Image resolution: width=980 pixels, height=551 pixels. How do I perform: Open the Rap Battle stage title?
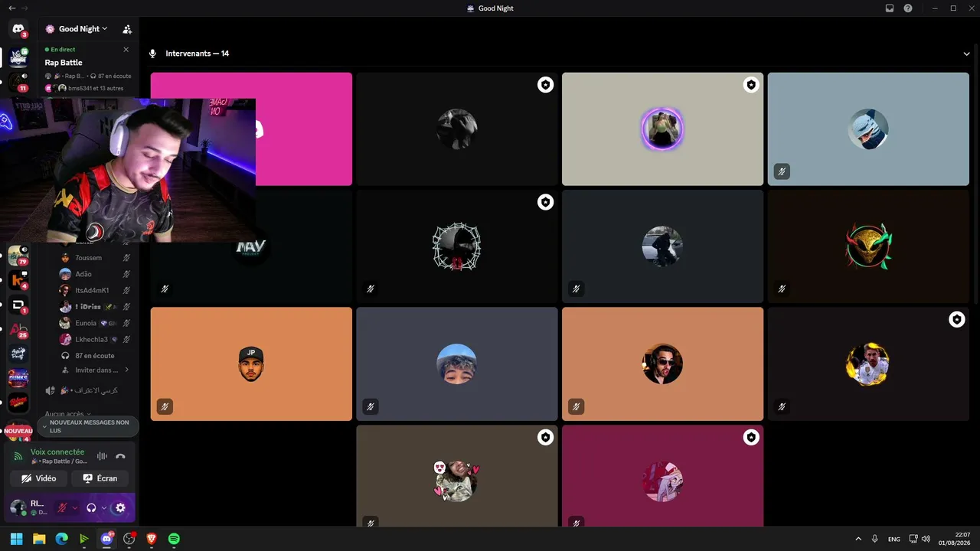click(x=64, y=63)
